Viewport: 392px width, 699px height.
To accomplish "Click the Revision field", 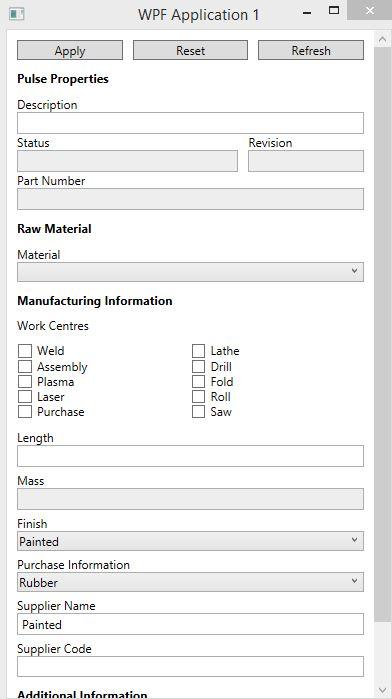I will pyautogui.click(x=306, y=161).
